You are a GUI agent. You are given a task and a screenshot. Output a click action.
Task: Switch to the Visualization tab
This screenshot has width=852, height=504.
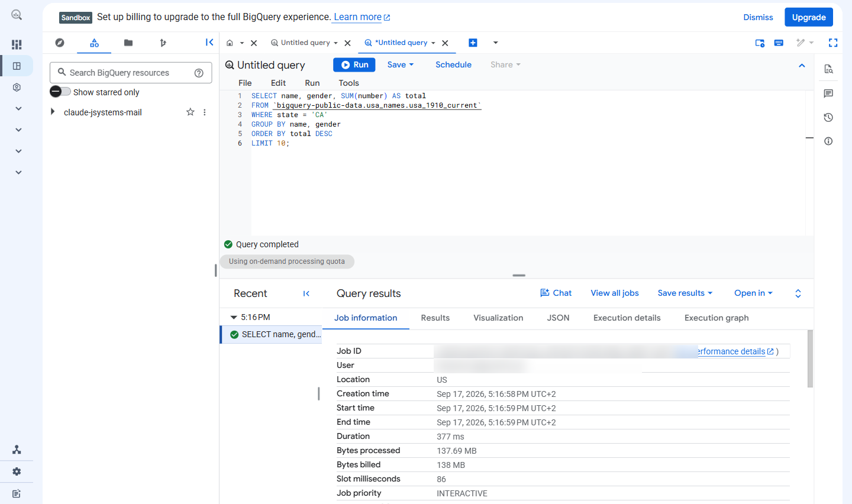point(498,318)
